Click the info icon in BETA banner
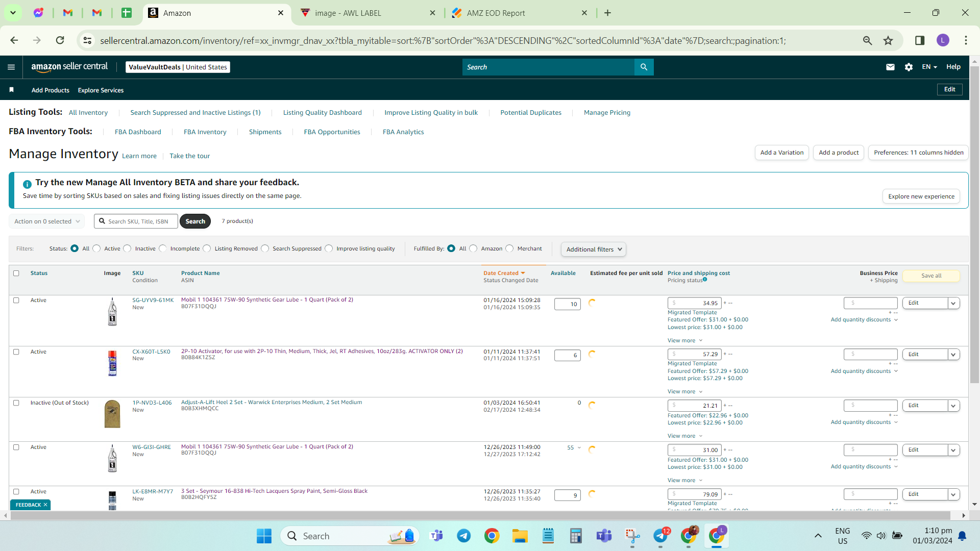This screenshot has width=980, height=551. point(27,184)
